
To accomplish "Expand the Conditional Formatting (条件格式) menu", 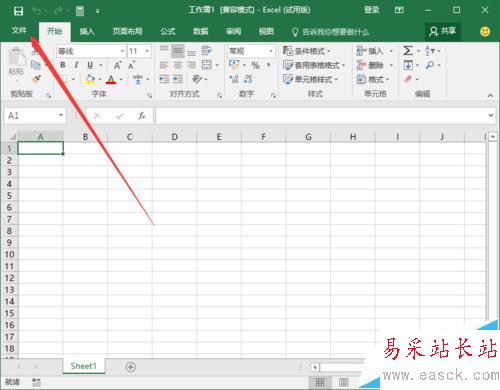I will pos(307,51).
